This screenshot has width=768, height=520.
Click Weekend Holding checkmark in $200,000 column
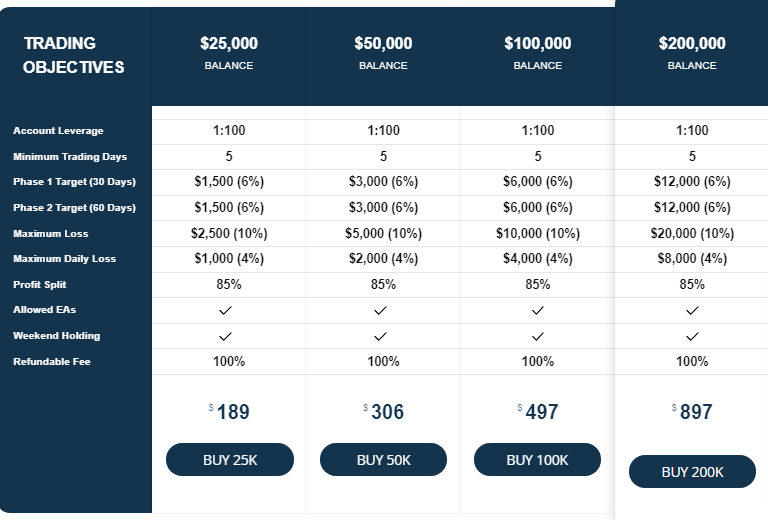(692, 336)
